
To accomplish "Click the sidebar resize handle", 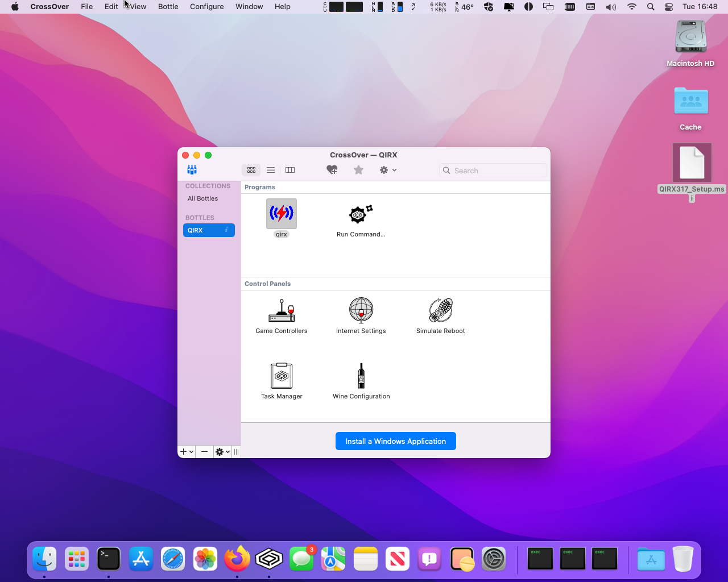I will (236, 452).
